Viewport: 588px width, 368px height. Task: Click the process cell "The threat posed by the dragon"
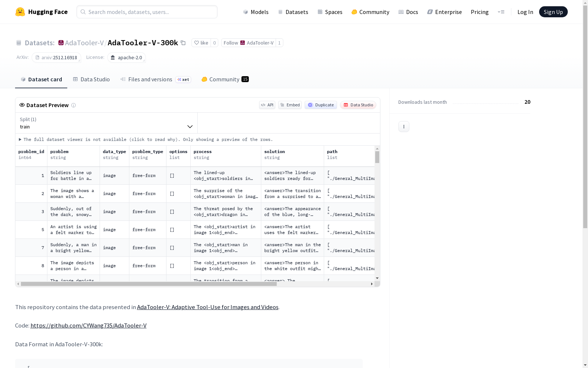pyautogui.click(x=226, y=212)
